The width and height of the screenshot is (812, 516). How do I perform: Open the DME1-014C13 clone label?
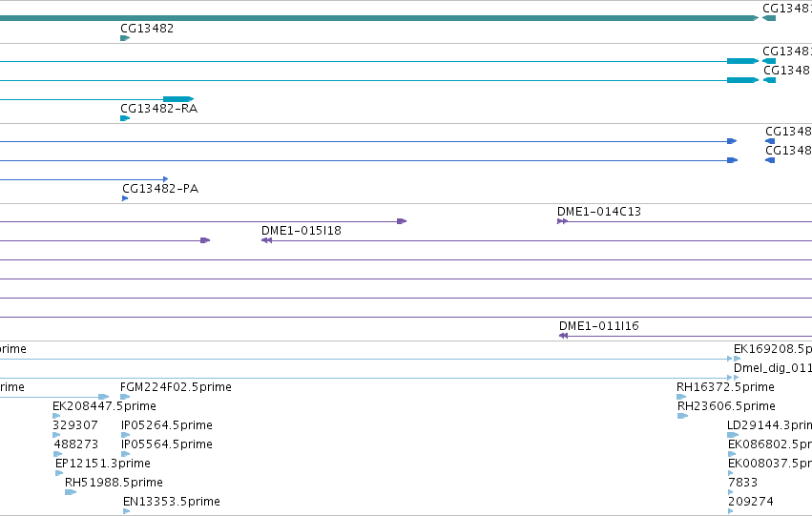[599, 212]
